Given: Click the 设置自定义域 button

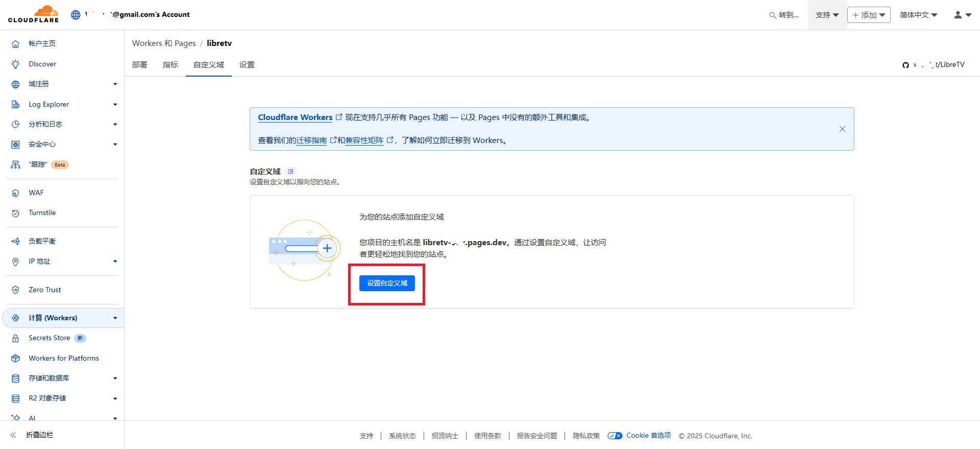Looking at the screenshot, I should click(x=387, y=283).
